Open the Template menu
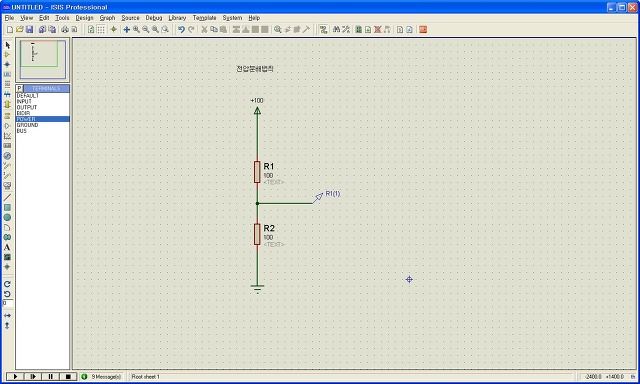Viewport: 640px width, 384px height. 204,18
